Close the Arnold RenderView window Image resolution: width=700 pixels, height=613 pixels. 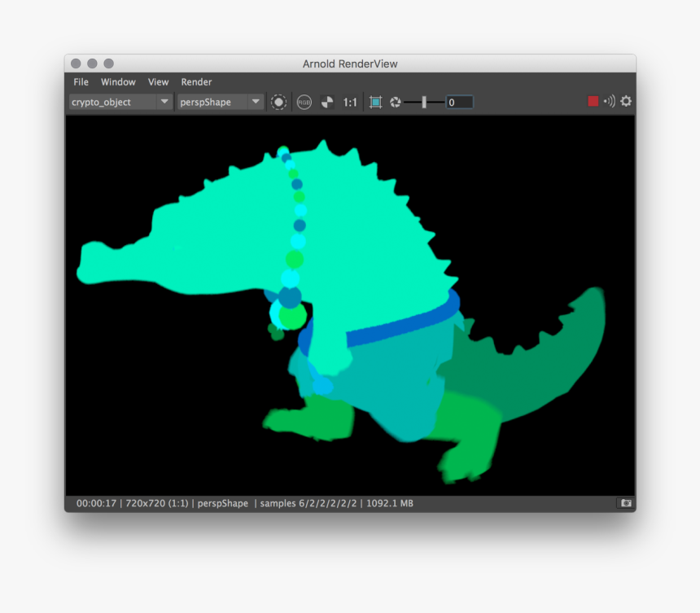(76, 63)
